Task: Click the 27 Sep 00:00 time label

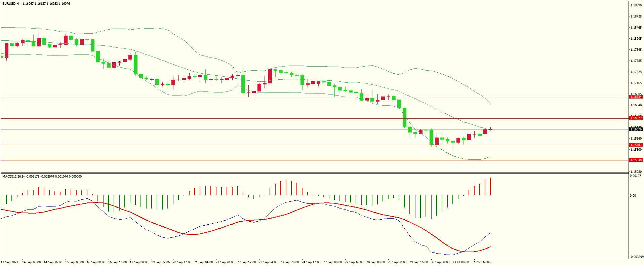Action: 333,262
